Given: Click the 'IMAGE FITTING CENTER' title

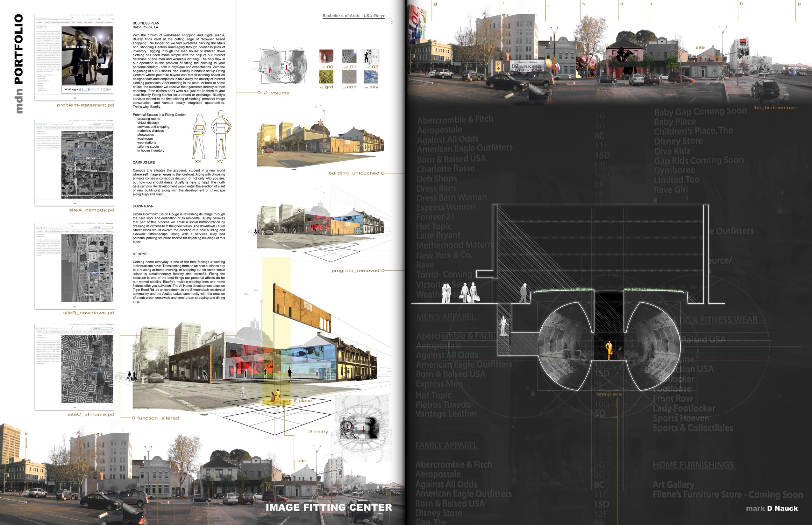Looking at the screenshot, I should [x=329, y=507].
